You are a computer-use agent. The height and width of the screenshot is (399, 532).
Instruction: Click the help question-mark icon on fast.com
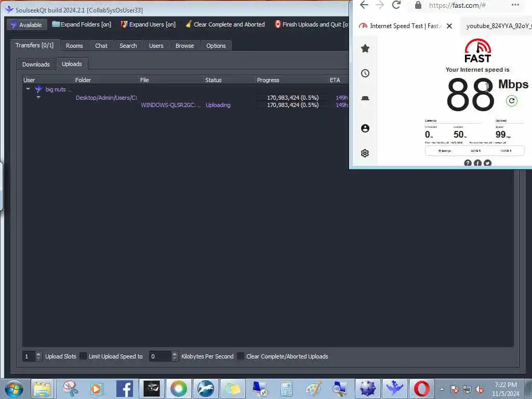[x=468, y=163]
